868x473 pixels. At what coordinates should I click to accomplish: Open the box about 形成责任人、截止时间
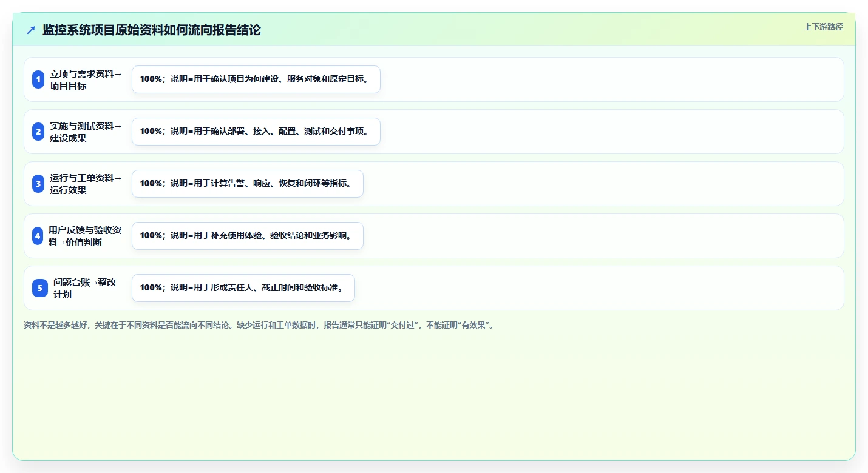[243, 288]
